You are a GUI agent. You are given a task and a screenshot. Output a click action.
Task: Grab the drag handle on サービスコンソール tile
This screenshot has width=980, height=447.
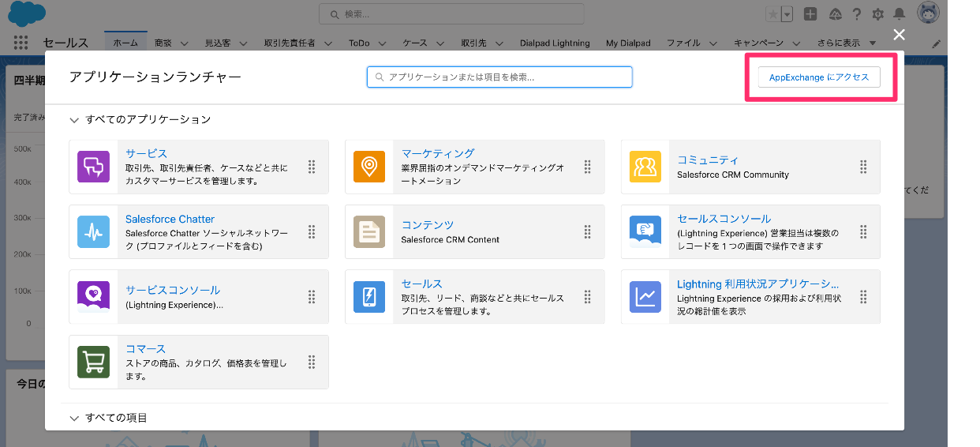(312, 297)
